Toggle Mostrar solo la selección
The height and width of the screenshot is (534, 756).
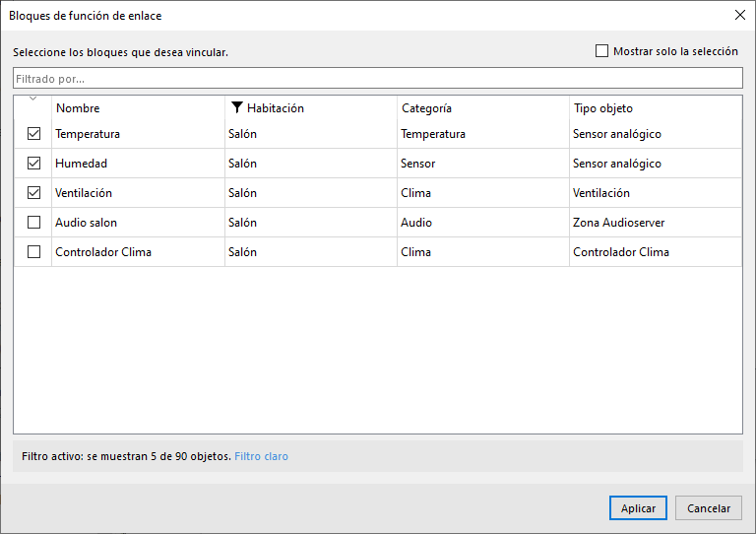[x=602, y=51]
